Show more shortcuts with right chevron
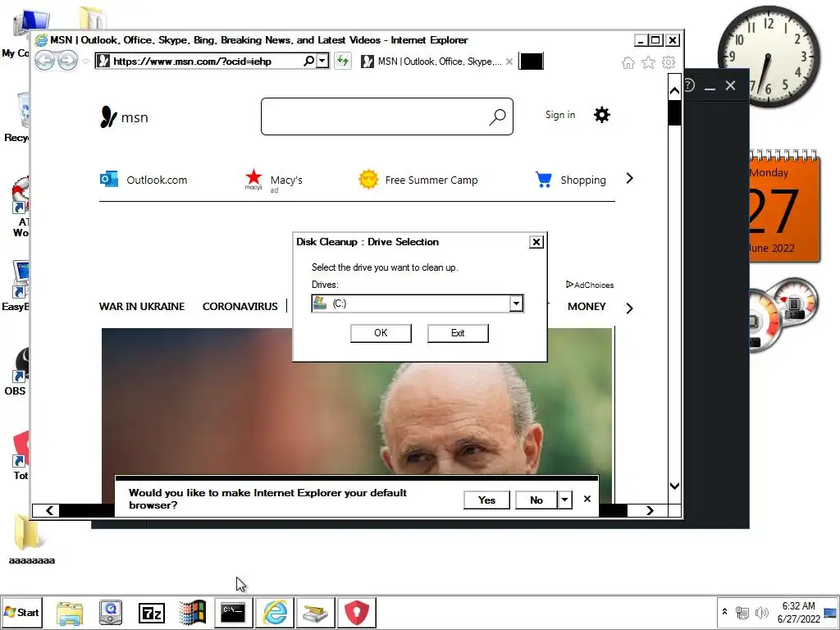 pyautogui.click(x=629, y=178)
